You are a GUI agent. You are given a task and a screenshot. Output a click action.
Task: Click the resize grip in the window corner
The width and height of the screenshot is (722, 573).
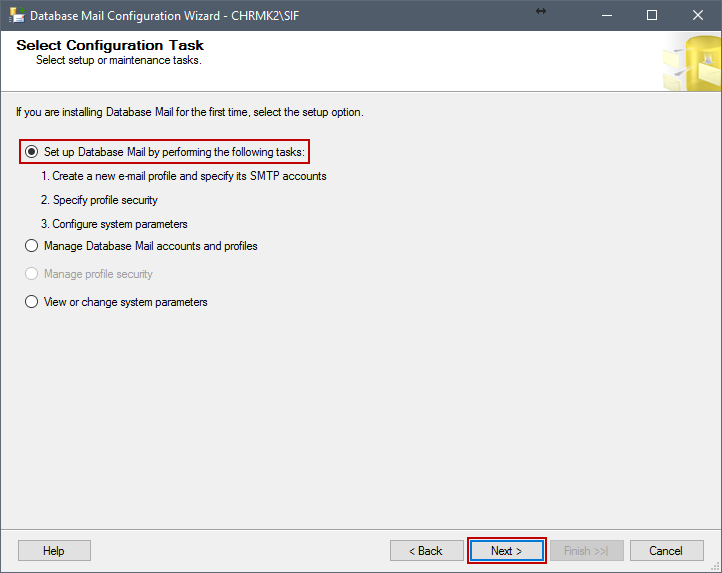tap(715, 567)
